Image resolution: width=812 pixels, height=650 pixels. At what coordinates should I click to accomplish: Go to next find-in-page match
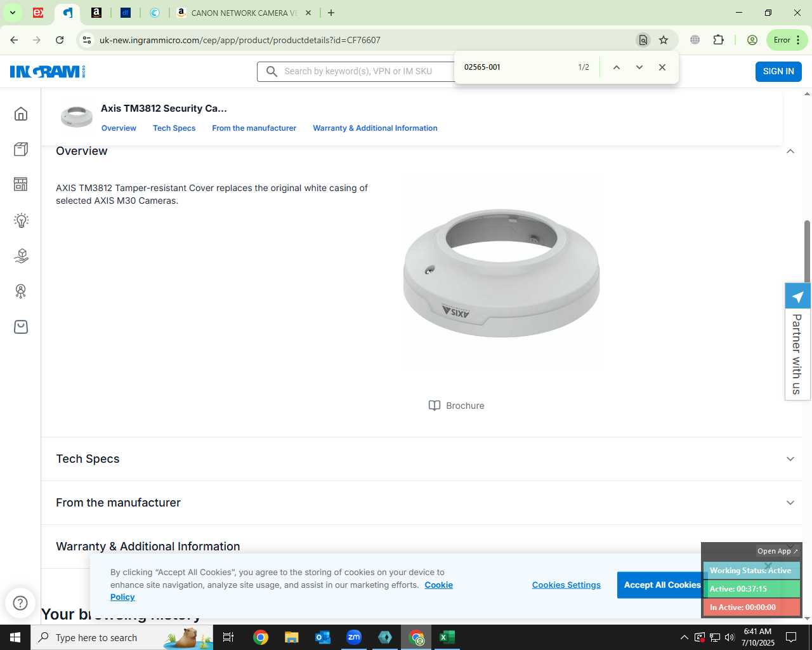click(639, 67)
